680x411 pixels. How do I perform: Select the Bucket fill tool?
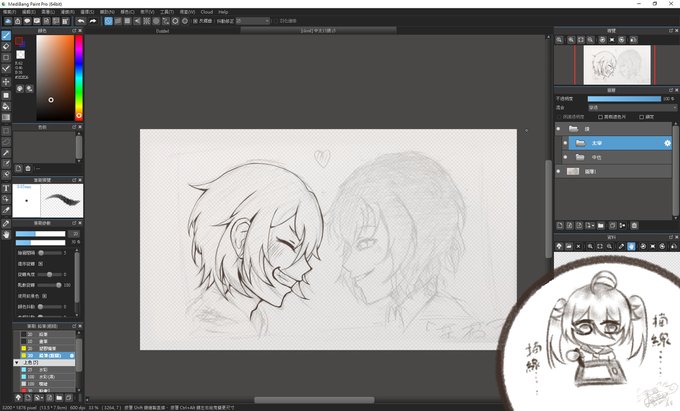6,106
